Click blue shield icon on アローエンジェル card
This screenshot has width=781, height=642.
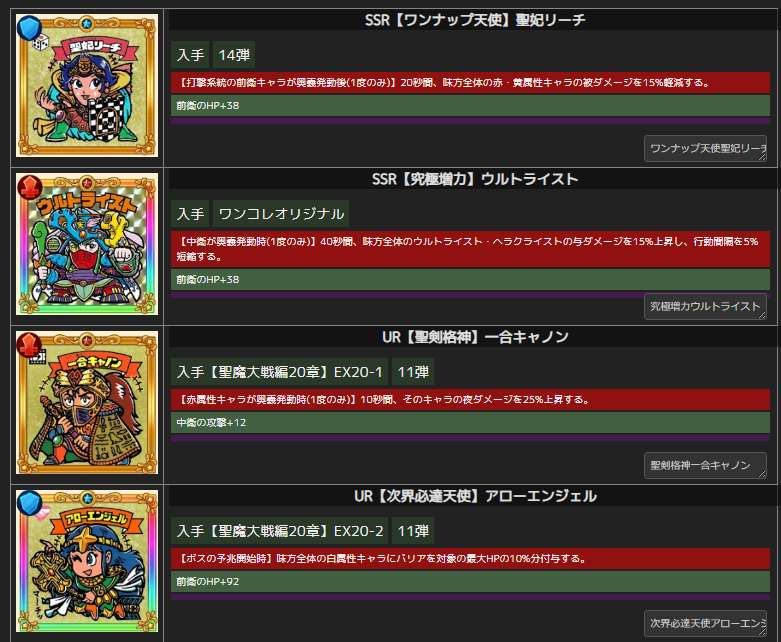click(x=29, y=503)
